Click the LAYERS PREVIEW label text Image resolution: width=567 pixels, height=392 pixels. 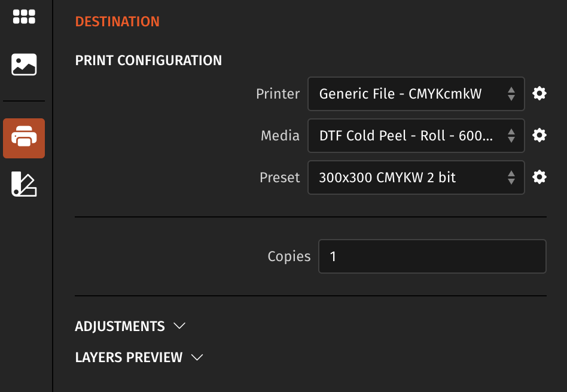tap(129, 357)
